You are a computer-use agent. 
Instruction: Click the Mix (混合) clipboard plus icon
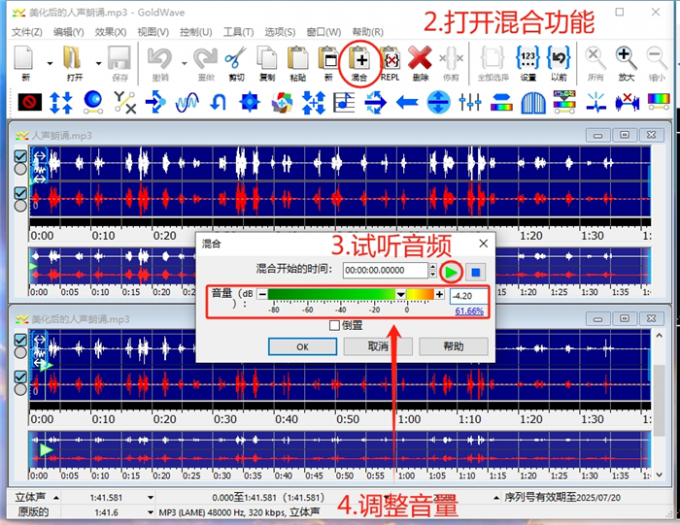(359, 58)
